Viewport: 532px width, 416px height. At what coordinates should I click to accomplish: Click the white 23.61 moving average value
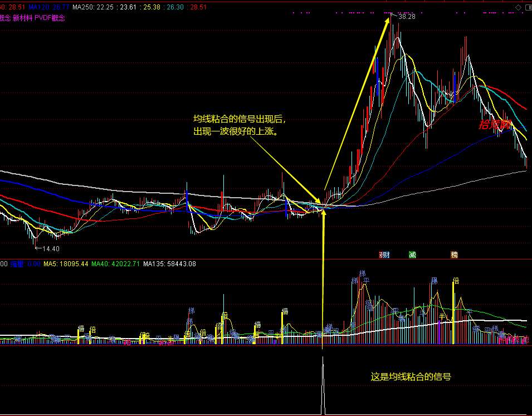click(128, 7)
